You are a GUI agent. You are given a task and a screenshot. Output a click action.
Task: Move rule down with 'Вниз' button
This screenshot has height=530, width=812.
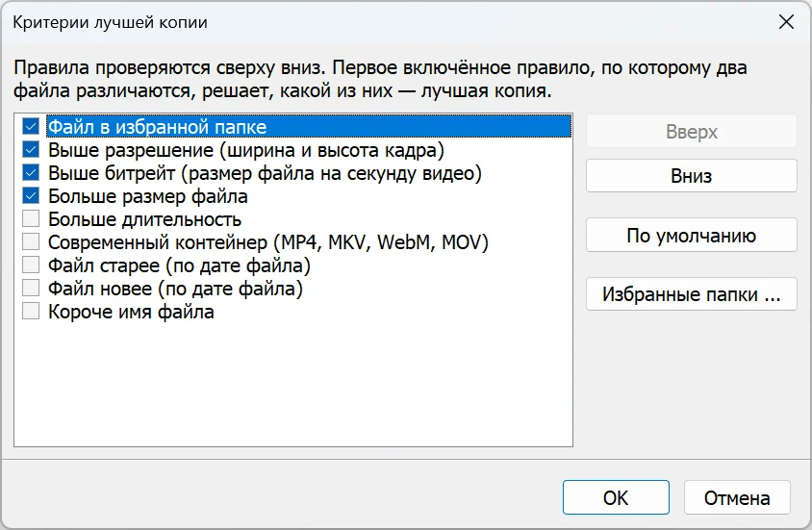click(692, 175)
